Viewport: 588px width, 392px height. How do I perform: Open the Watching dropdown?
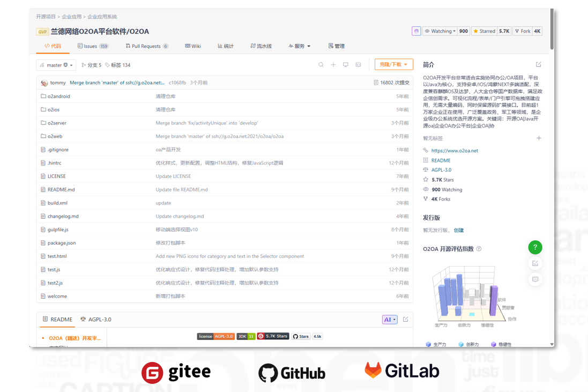pos(441,31)
